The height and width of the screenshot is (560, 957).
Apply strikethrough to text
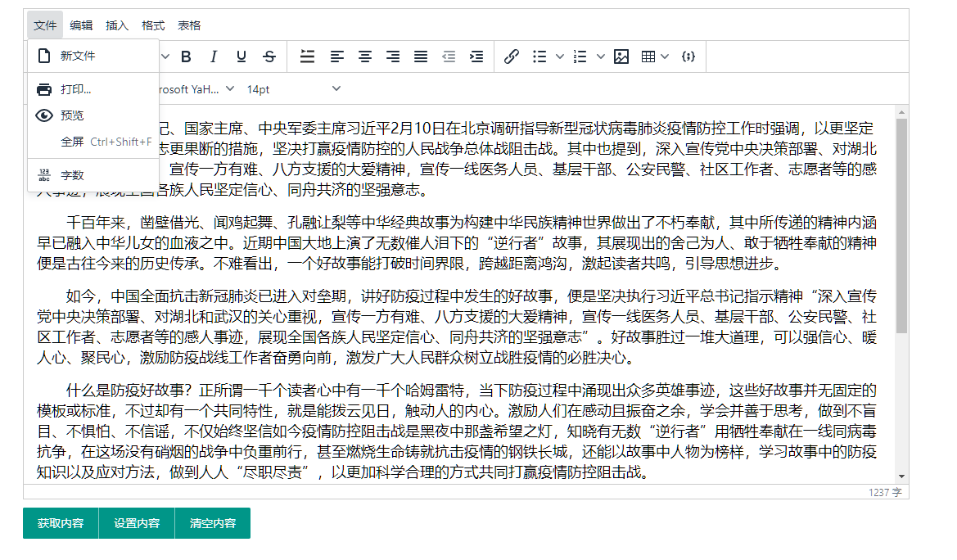coord(269,56)
